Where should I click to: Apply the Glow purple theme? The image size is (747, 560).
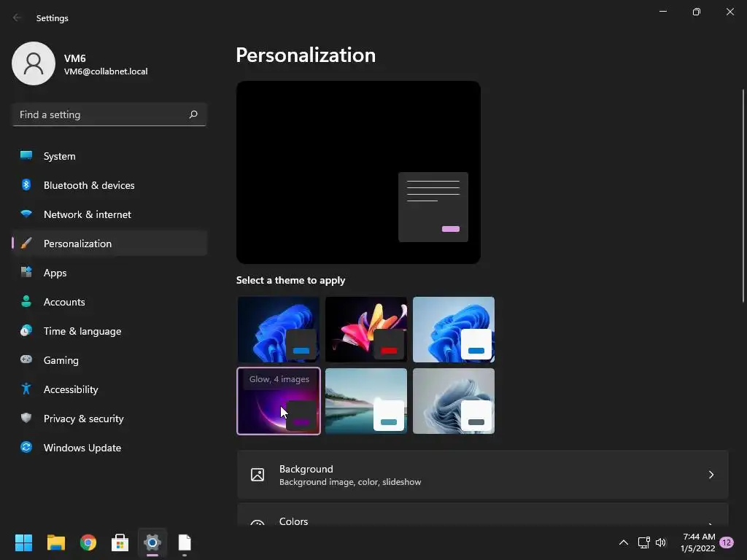(278, 401)
